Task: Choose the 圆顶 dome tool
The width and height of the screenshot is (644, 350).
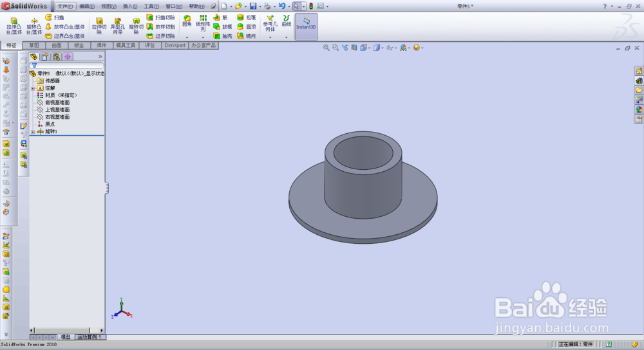Action: point(247,26)
